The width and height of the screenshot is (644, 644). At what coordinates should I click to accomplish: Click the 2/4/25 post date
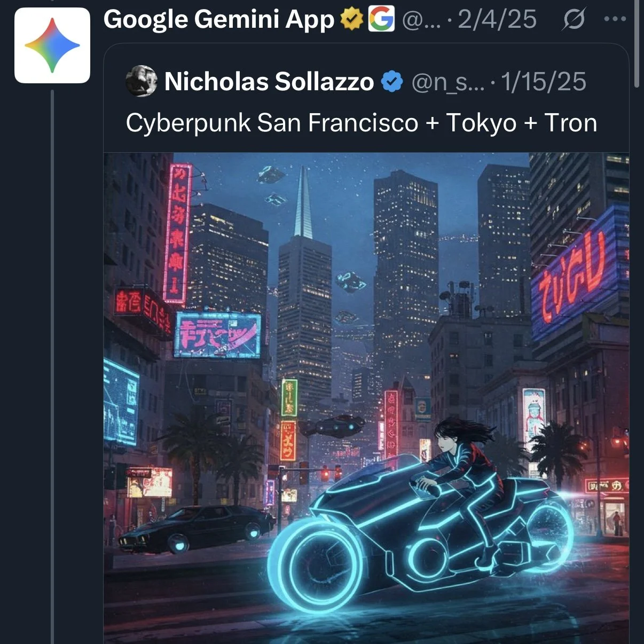[x=497, y=20]
